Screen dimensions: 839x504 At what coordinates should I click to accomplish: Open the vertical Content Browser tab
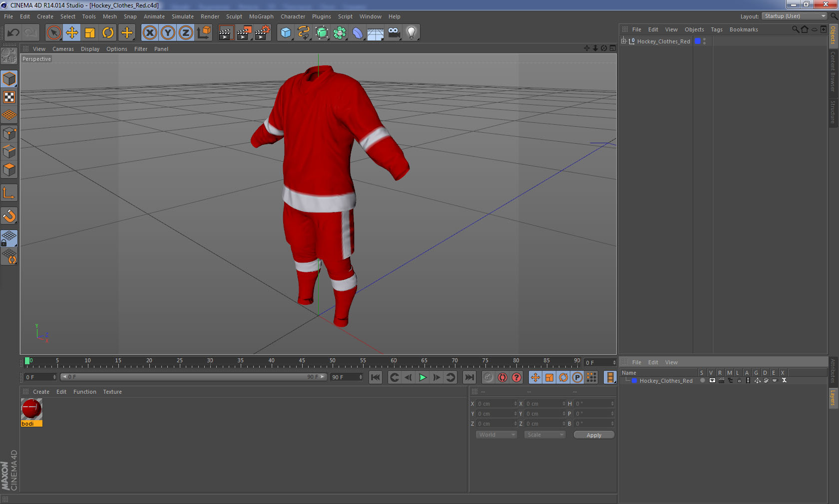pos(833,71)
